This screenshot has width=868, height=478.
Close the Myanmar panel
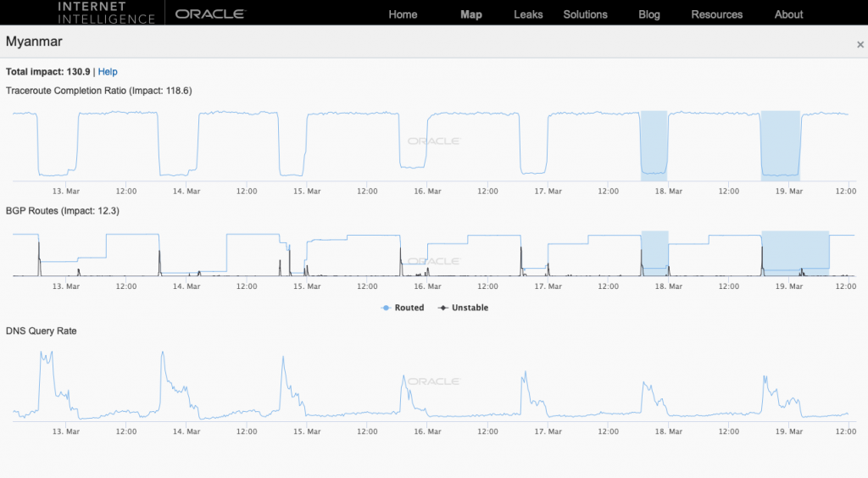click(860, 44)
